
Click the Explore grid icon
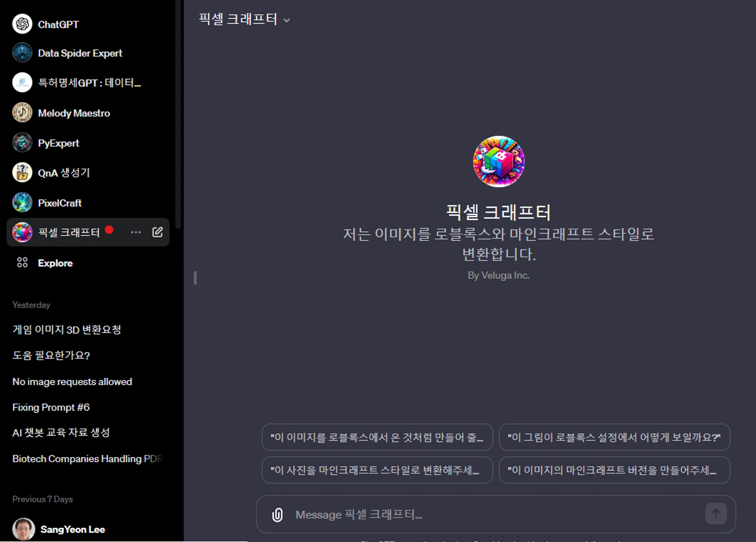pyautogui.click(x=22, y=263)
